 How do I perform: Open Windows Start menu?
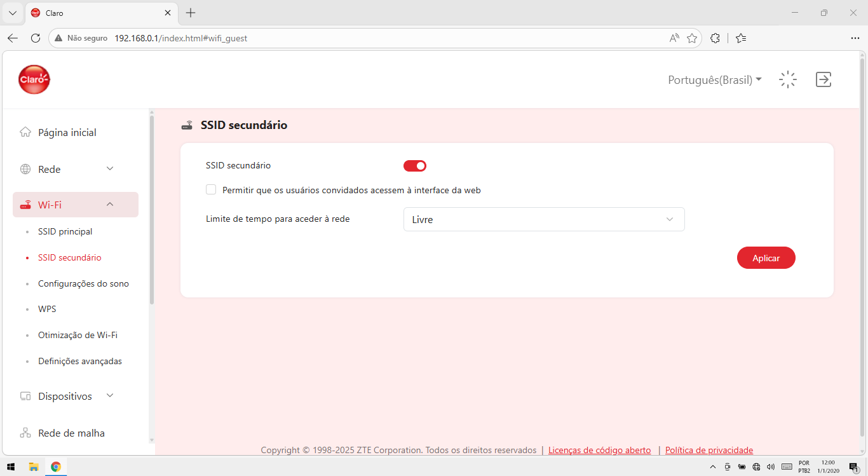click(x=11, y=466)
